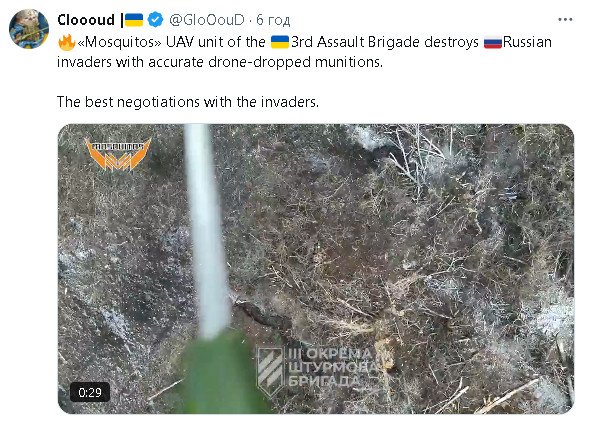Click the blue verified badge
This screenshot has height=423, width=589.
click(155, 20)
